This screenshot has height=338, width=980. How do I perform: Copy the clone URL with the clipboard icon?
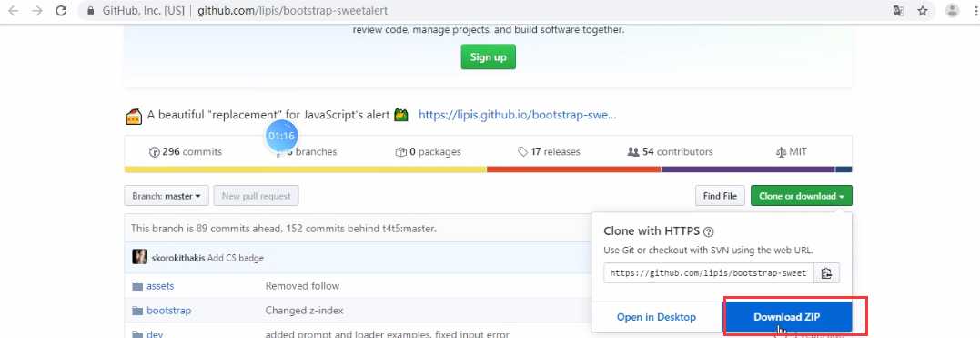[827, 273]
